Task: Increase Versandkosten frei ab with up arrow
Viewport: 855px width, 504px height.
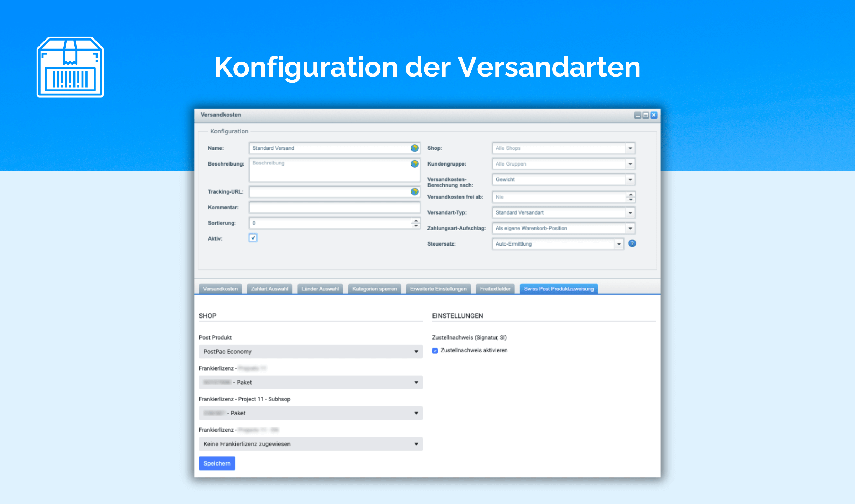Action: 631,194
